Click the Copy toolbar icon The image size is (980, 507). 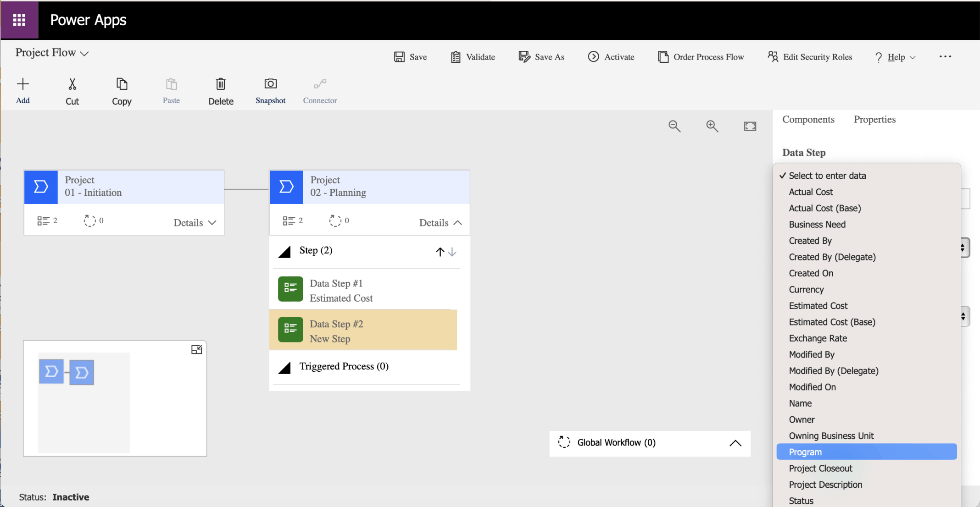pos(122,84)
